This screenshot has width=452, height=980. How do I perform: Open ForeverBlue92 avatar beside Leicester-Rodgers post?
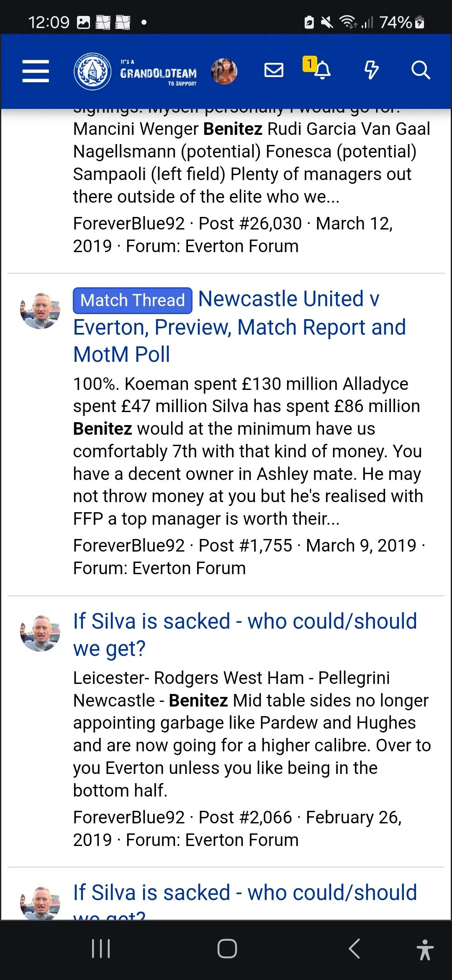[40, 632]
